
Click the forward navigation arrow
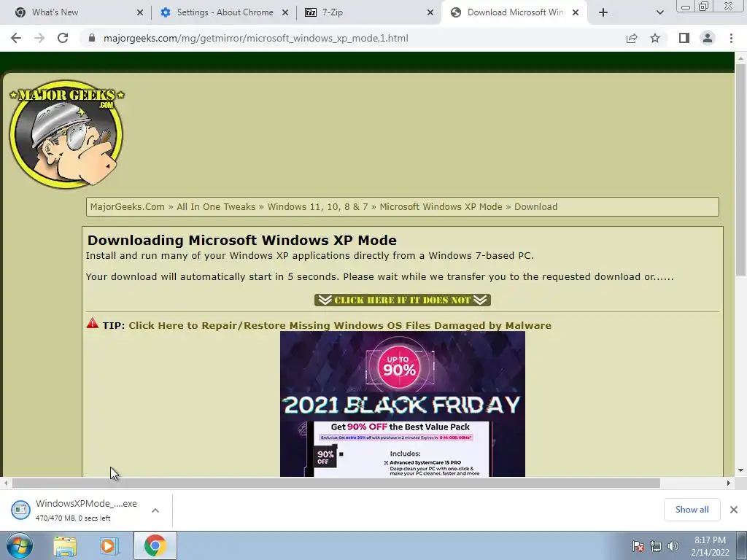pyautogui.click(x=39, y=38)
